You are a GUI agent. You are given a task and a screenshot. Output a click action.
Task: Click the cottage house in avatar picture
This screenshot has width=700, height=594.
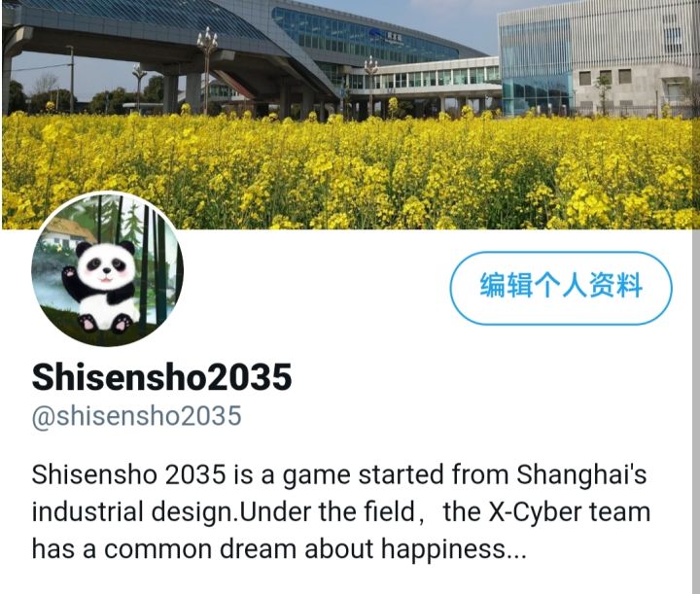pos(67,230)
